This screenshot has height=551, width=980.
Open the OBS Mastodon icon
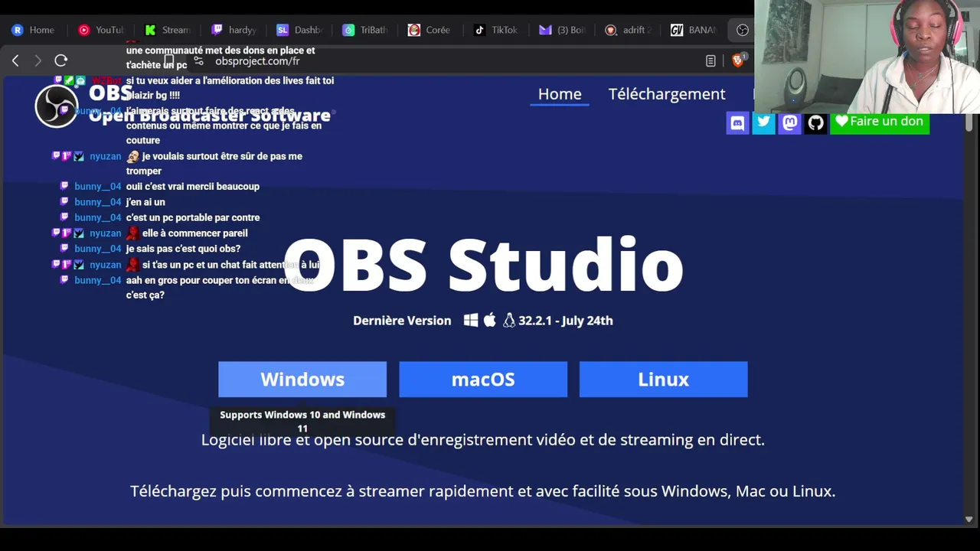(789, 122)
